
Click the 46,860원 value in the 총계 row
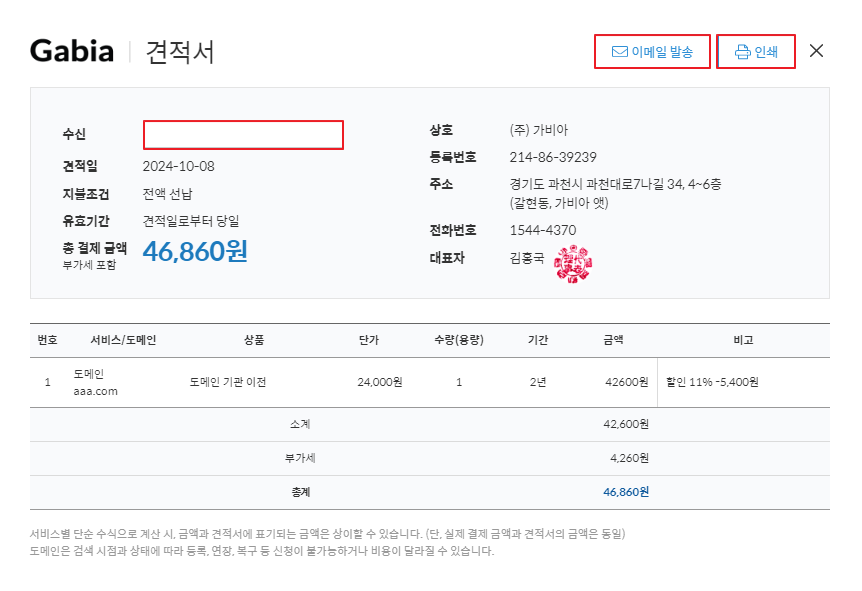pos(626,493)
